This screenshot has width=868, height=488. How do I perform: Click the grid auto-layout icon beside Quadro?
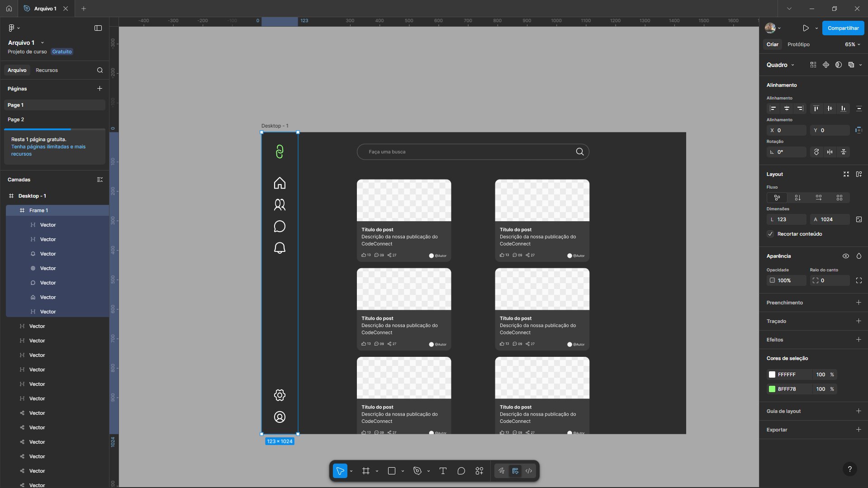813,65
